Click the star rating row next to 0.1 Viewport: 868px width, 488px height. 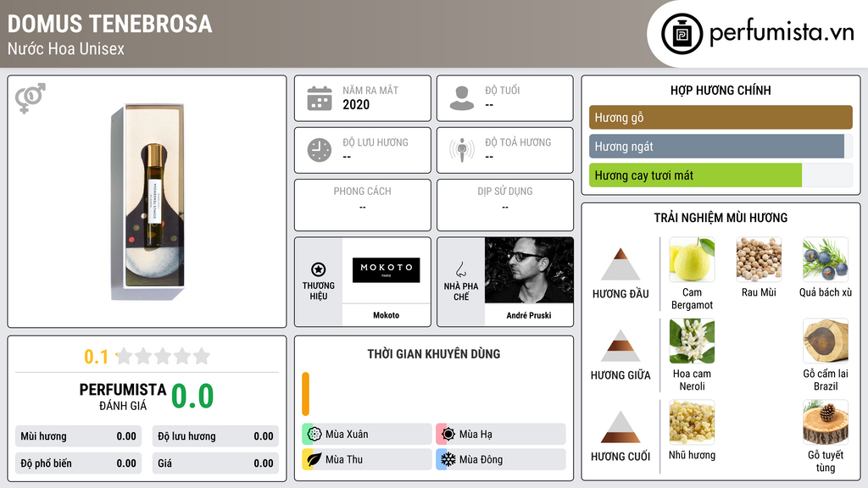point(163,356)
